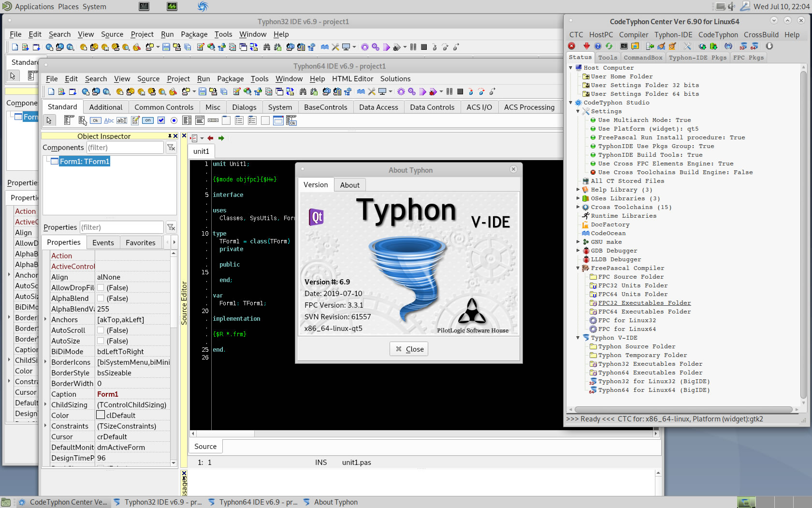Switch to Common Controls palette tab

point(164,107)
